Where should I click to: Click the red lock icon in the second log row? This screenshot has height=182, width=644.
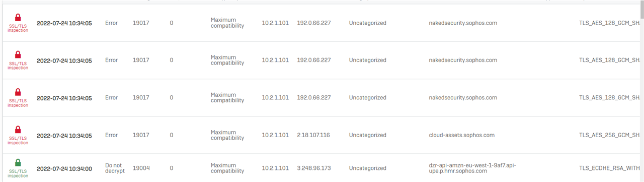pos(18,54)
